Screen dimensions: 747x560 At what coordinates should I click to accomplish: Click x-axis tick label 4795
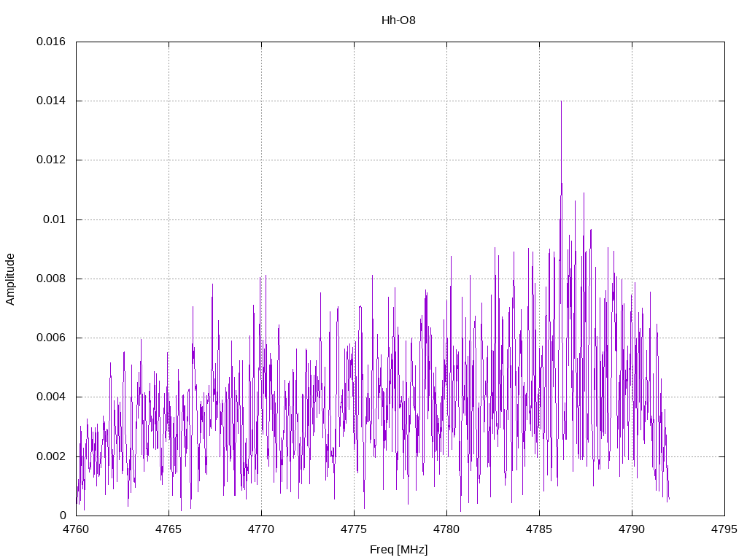click(724, 529)
